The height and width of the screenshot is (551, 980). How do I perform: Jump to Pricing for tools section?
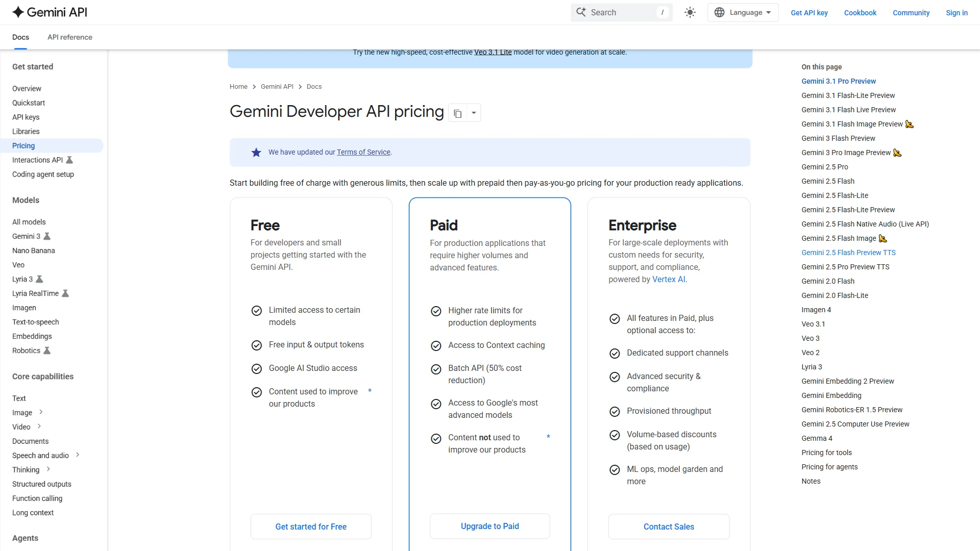pos(826,453)
